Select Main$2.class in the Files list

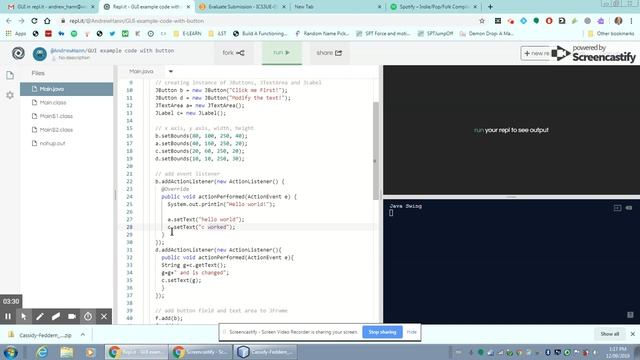tap(67, 130)
